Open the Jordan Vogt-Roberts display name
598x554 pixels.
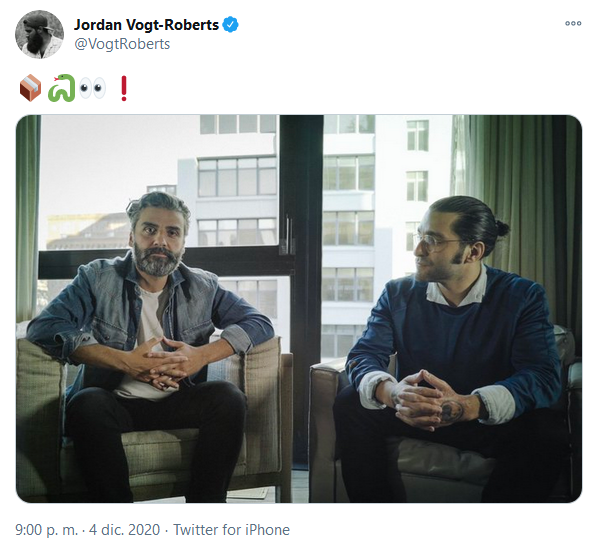146,25
